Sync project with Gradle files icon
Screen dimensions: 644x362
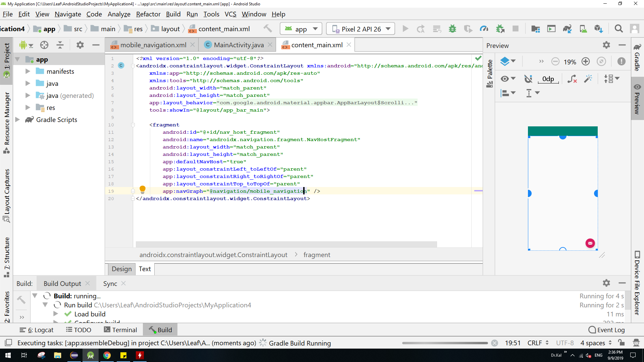tap(567, 29)
